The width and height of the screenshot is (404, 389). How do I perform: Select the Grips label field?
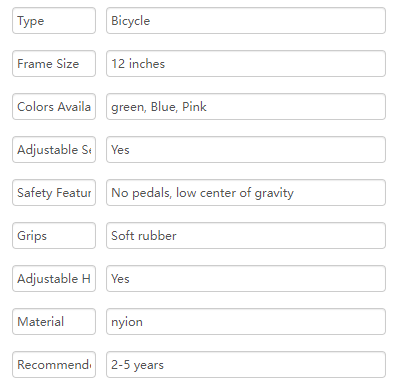54,236
